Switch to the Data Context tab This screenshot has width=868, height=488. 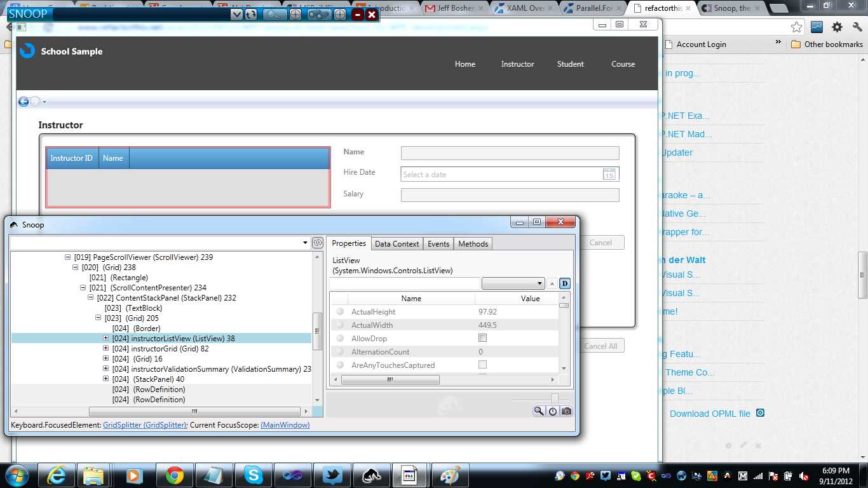tap(397, 243)
